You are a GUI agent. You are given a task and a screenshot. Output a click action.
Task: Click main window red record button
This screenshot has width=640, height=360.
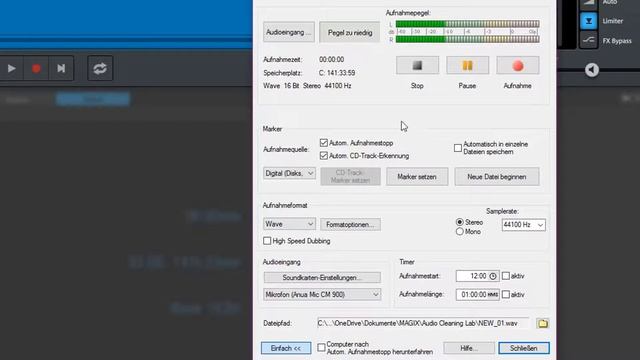point(36,68)
